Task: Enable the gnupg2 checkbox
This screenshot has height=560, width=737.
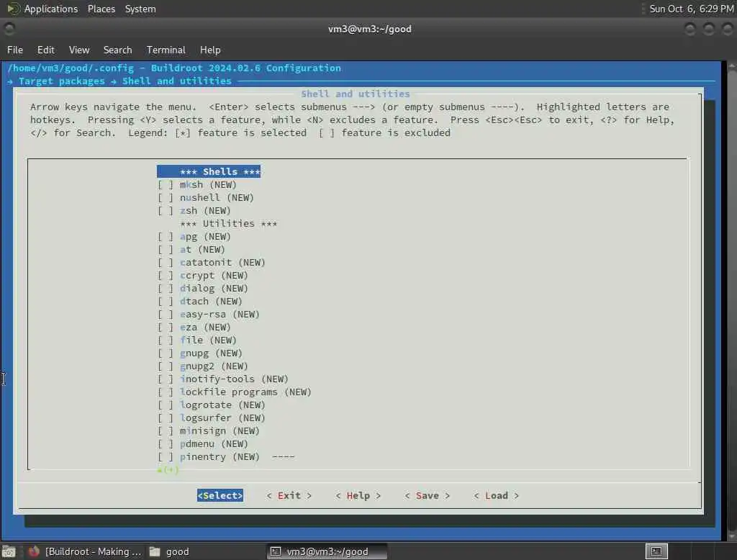Action: [165, 366]
